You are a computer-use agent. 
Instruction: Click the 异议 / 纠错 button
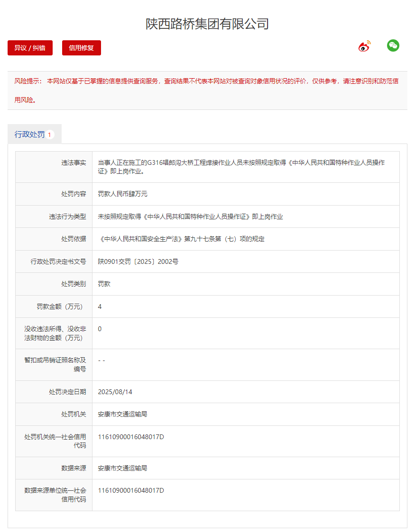click(30, 48)
